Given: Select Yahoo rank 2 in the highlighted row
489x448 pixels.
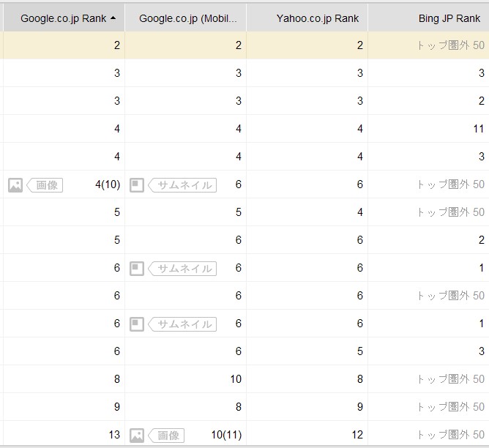Looking at the screenshot, I should pos(360,45).
